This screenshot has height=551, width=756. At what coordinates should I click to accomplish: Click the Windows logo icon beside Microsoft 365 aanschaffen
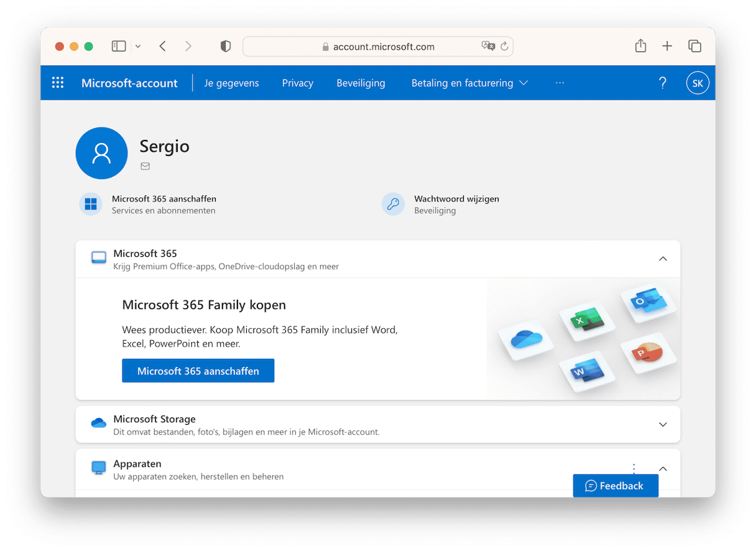click(91, 204)
